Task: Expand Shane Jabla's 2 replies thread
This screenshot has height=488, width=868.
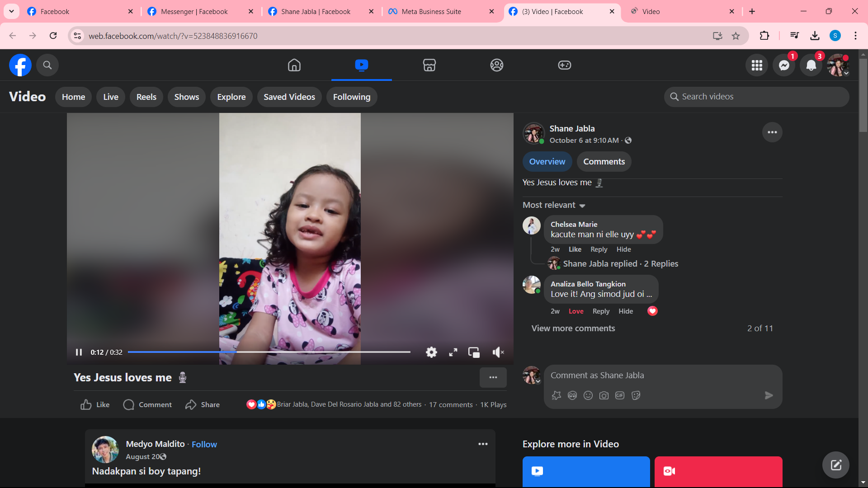Action: [620, 263]
